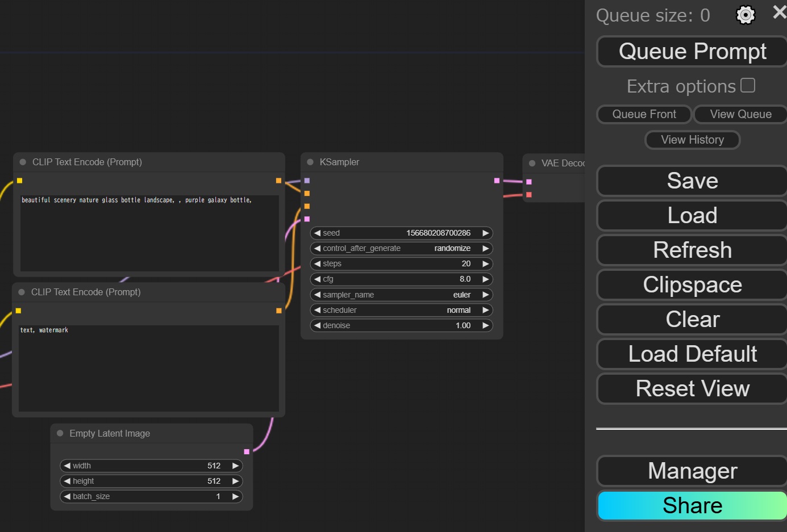This screenshot has height=532, width=787.
Task: Open the Manager button
Action: [x=692, y=471]
